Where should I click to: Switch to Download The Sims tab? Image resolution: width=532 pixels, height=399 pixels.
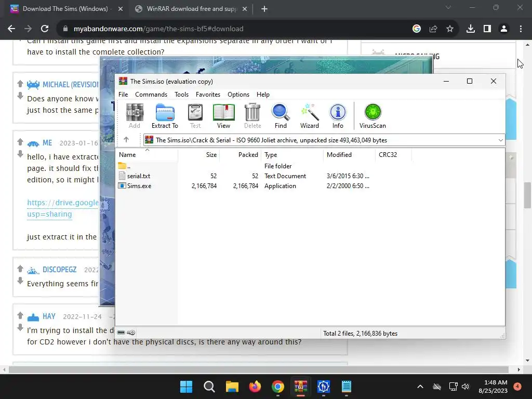[65, 9]
